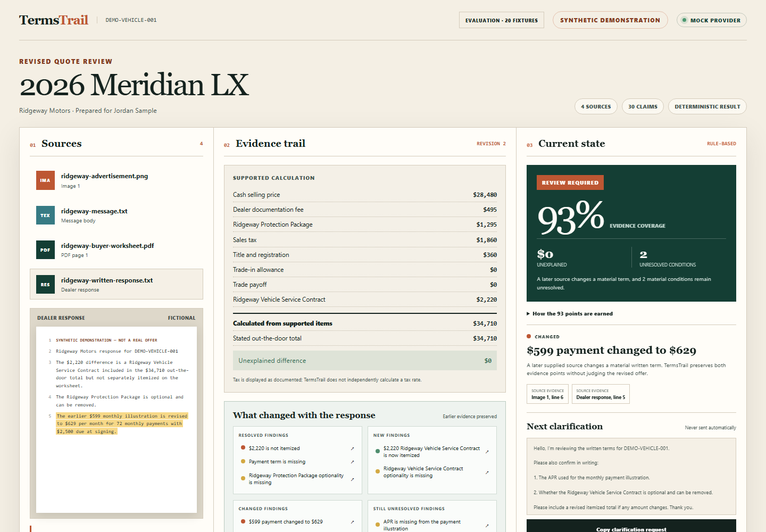Click the TermsTrail logo
The image size is (766, 532).
click(54, 20)
